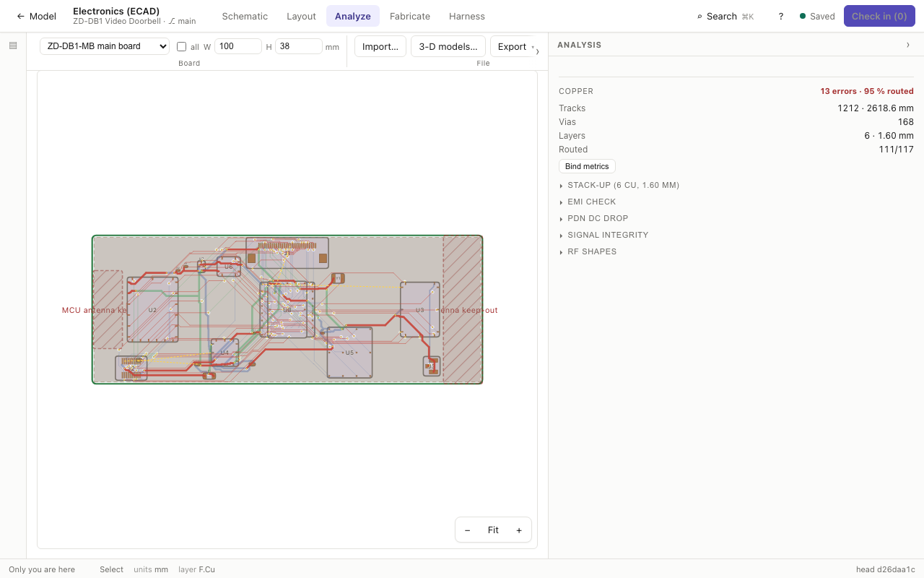Open the Harness tab

click(467, 16)
